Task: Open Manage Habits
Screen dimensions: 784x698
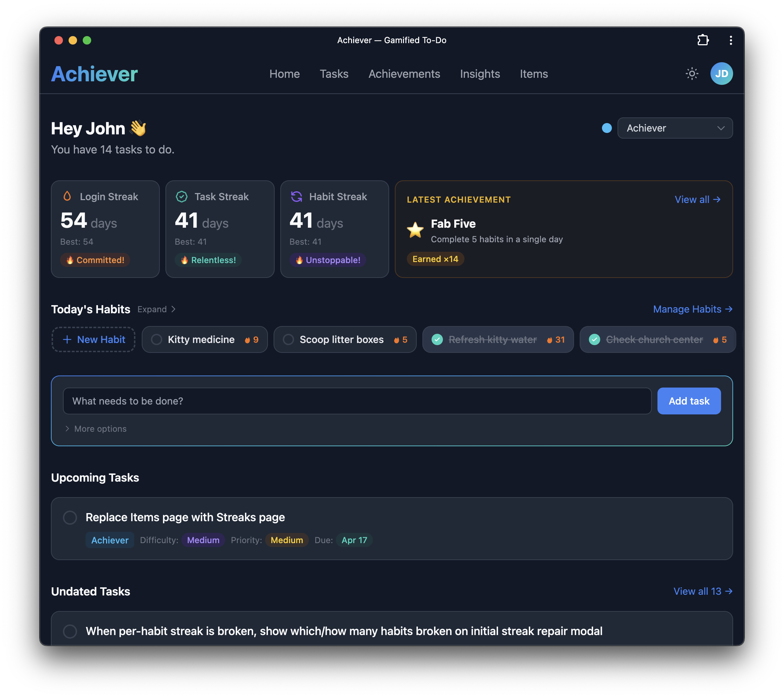Action: [x=692, y=309]
